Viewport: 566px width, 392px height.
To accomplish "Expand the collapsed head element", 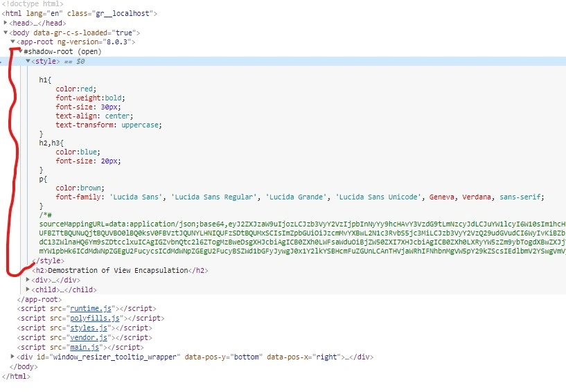I will coord(6,22).
